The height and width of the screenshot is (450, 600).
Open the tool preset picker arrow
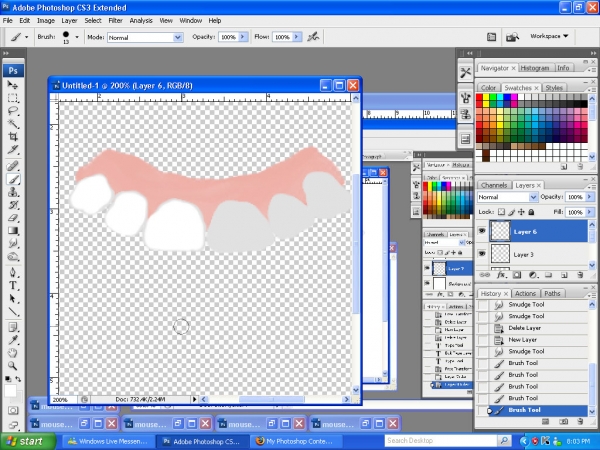click(26, 37)
